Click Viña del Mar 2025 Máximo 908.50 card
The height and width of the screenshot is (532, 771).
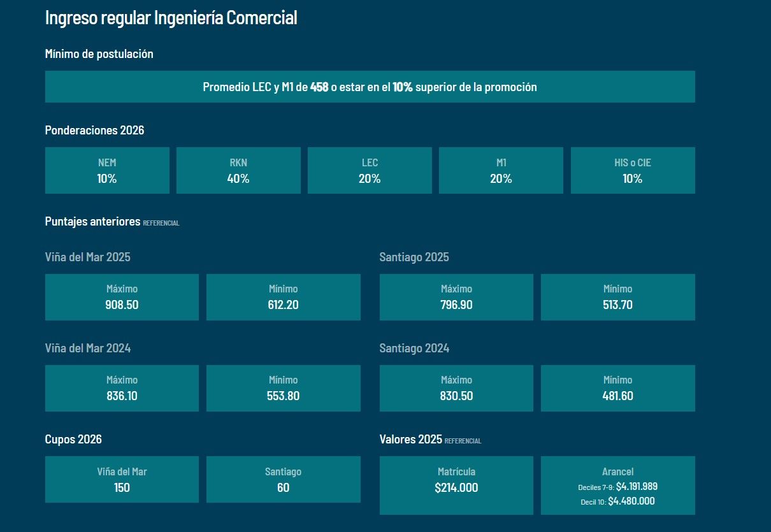[x=122, y=297]
